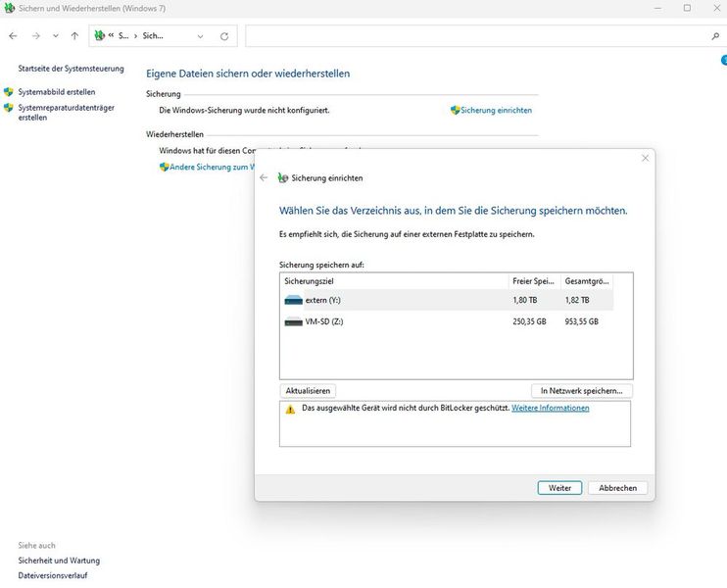The height and width of the screenshot is (588, 727).
Task: Select extern (Y:) drive row
Action: click(447, 300)
